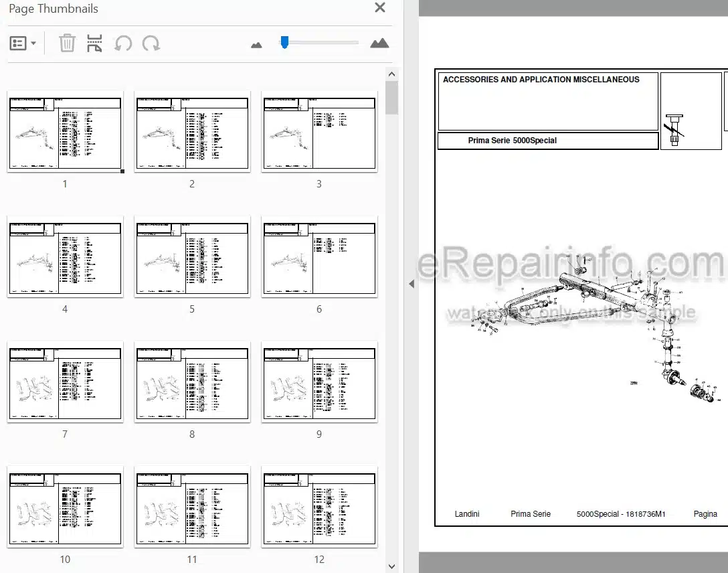Adjust the thumbnail size slider handle
Image resolution: width=728 pixels, height=573 pixels.
[x=284, y=42]
